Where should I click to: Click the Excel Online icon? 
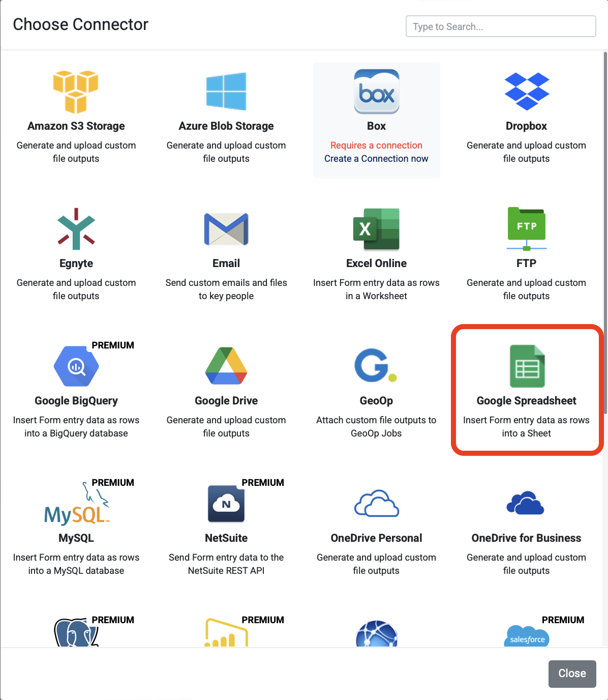pyautogui.click(x=377, y=229)
